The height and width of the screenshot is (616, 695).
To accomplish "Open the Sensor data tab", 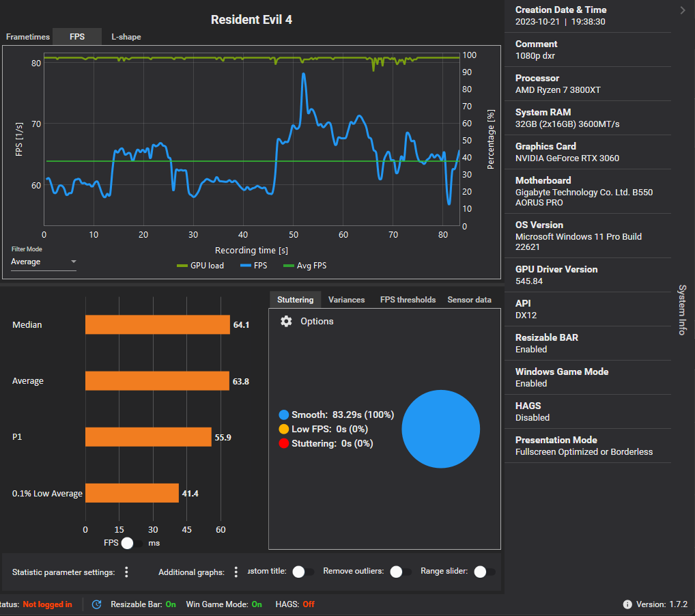I will coord(470,300).
